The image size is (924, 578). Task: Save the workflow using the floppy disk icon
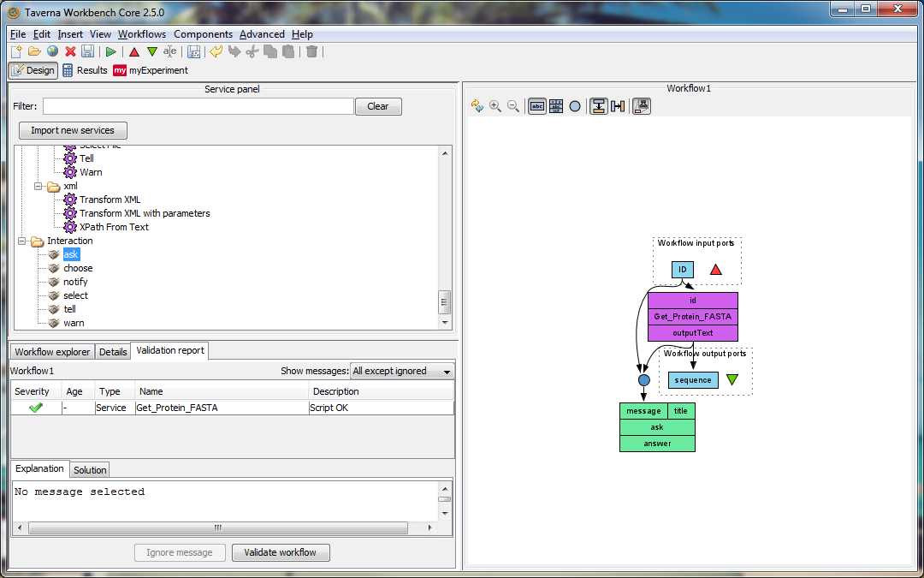click(88, 52)
